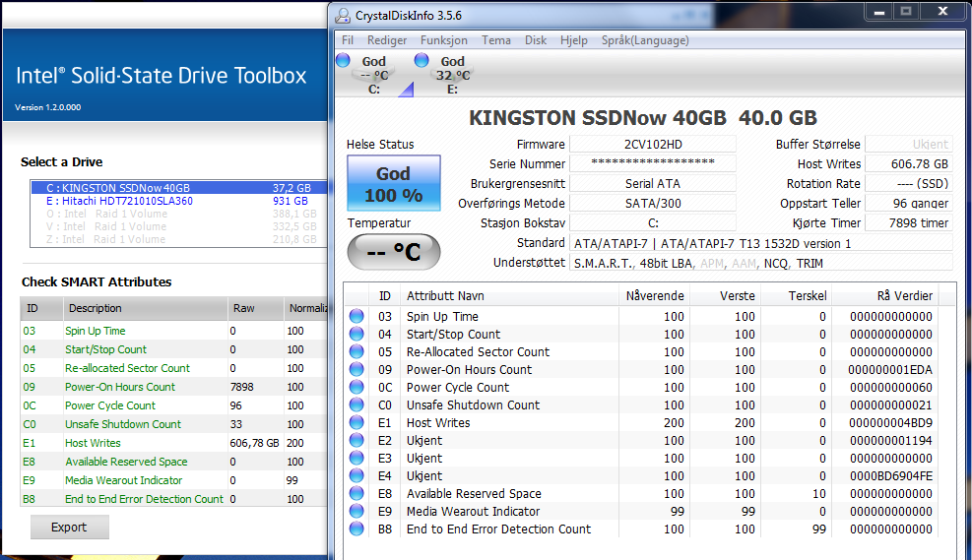Click status orb for Spin Up Time row

(x=356, y=316)
